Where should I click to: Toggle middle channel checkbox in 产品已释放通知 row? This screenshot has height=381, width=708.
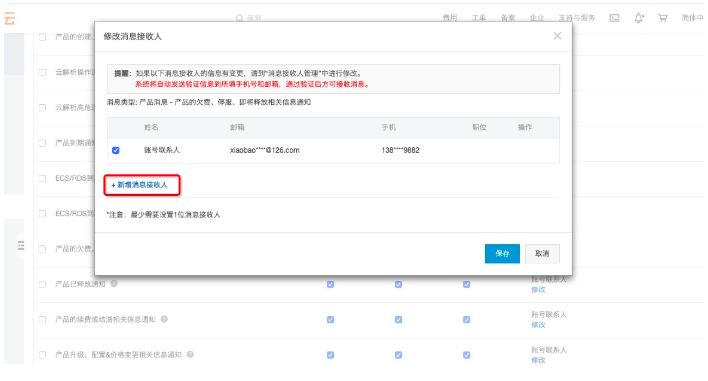398,284
